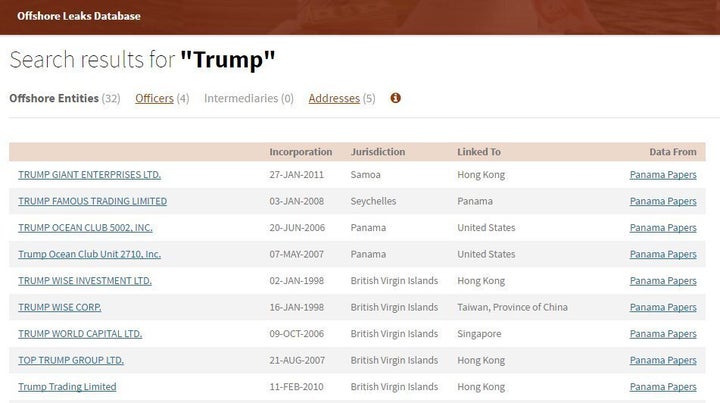The height and width of the screenshot is (403, 720).
Task: Click the Seychelles jurisdiction cell
Action: click(x=373, y=201)
